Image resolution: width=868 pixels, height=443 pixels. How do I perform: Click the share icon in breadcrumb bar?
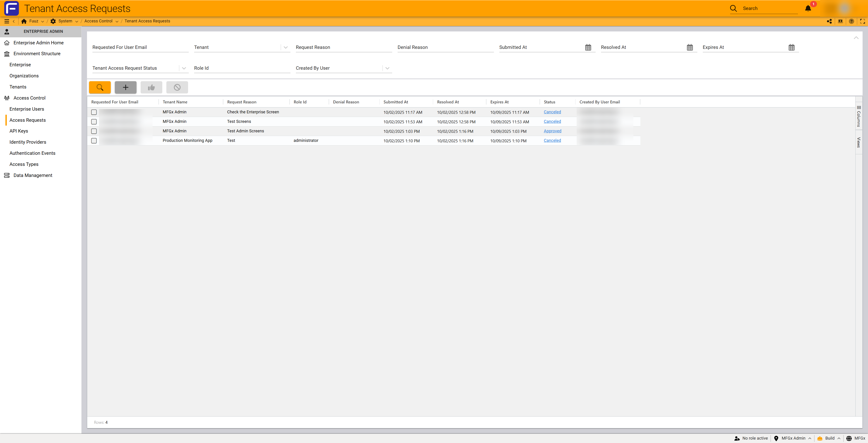829,21
